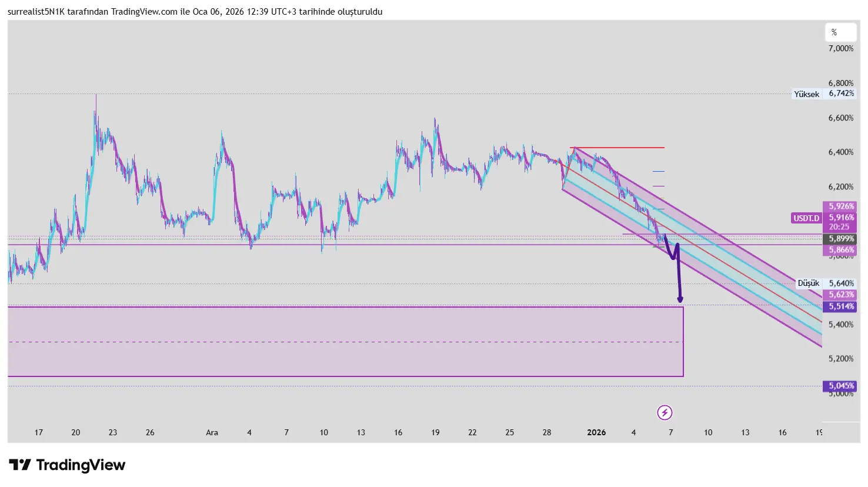Click the 6,400% axis label
This screenshot has width=868, height=487.
(x=841, y=152)
